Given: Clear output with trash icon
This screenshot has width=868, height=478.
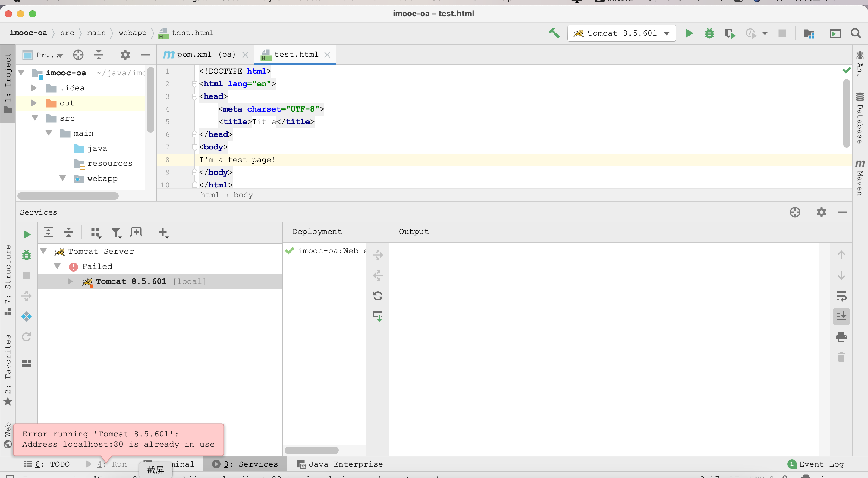Looking at the screenshot, I should pyautogui.click(x=841, y=357).
